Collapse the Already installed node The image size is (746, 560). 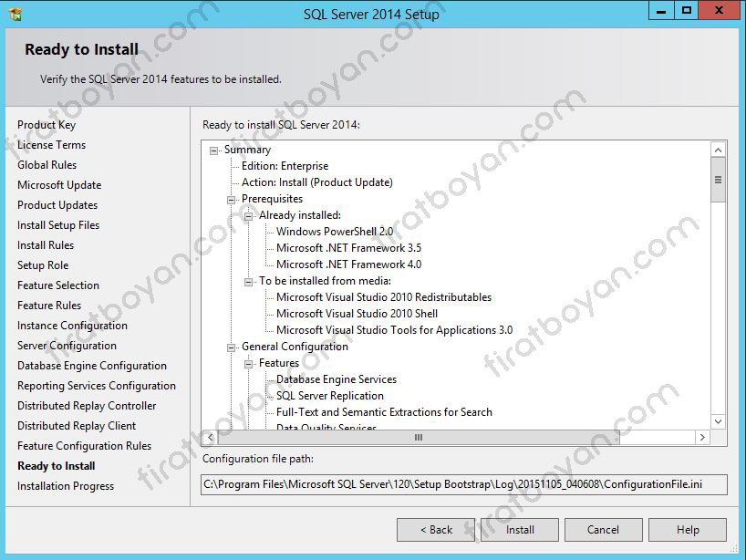click(248, 216)
